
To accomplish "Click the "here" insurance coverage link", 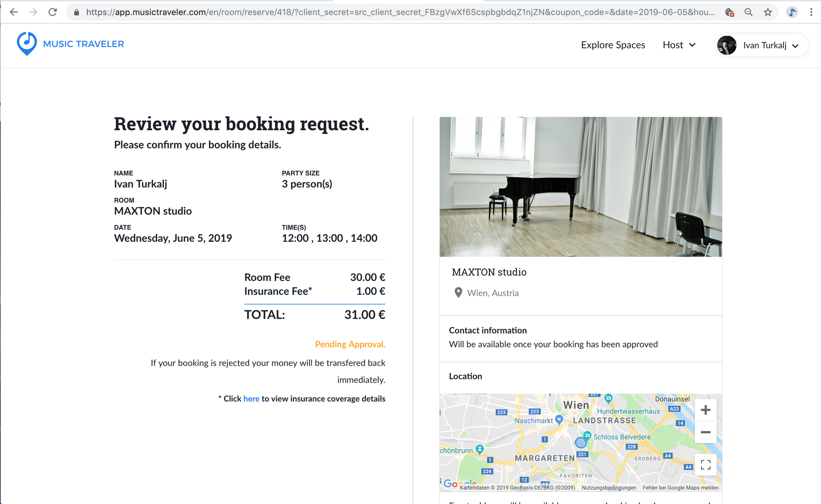I will click(x=251, y=399).
